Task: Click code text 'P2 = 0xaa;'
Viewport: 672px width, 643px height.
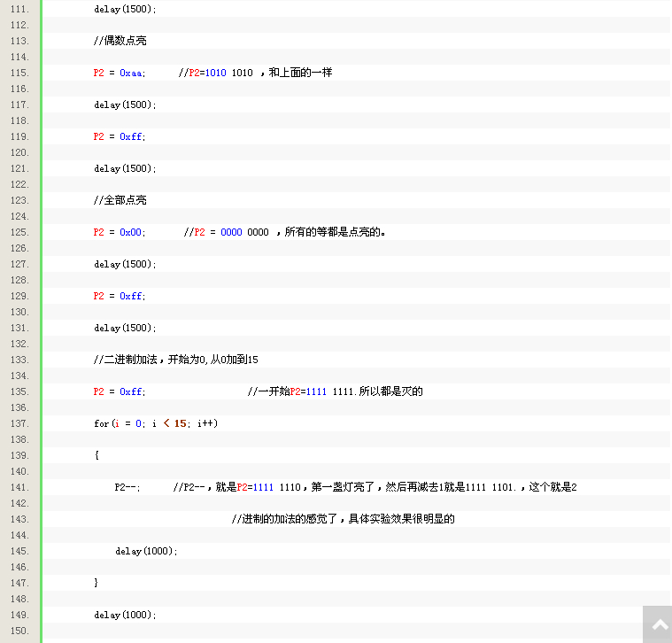Action: pyautogui.click(x=120, y=73)
